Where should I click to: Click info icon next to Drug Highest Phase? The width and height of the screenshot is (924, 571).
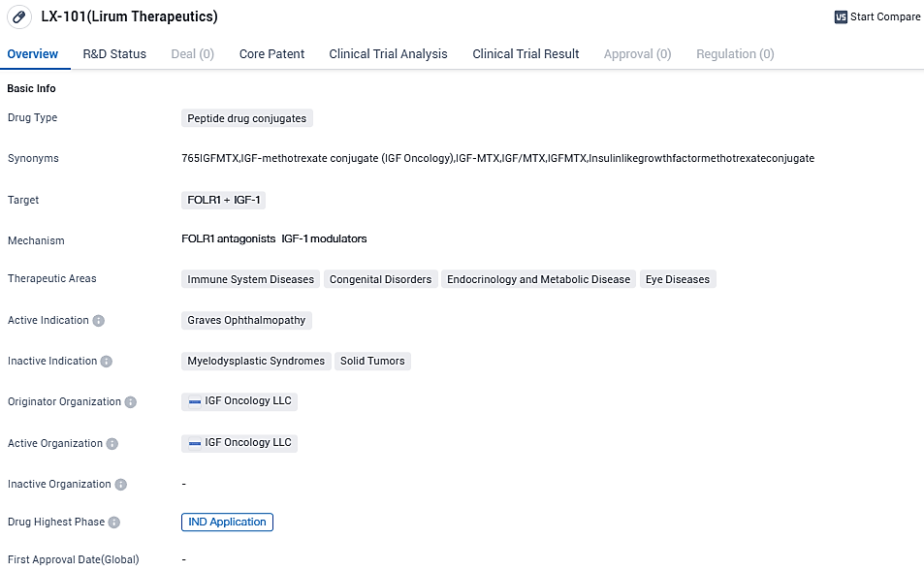pos(114,523)
